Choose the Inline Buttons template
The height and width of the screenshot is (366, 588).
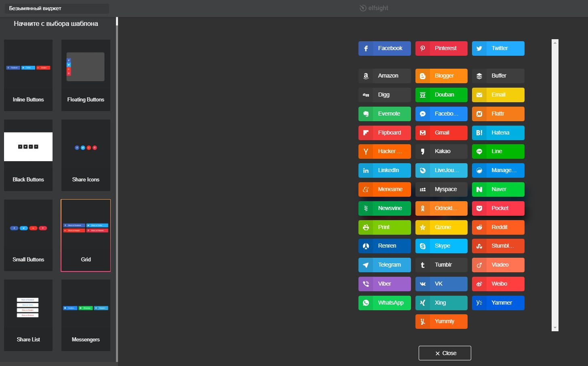28,75
